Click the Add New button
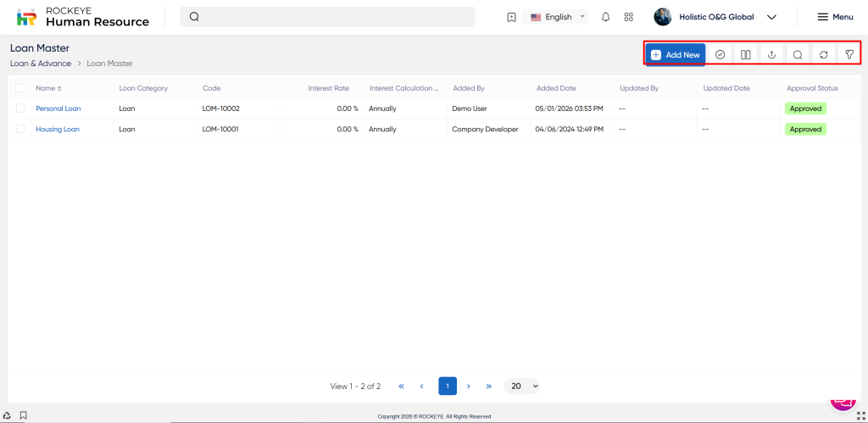The image size is (868, 423). (675, 54)
